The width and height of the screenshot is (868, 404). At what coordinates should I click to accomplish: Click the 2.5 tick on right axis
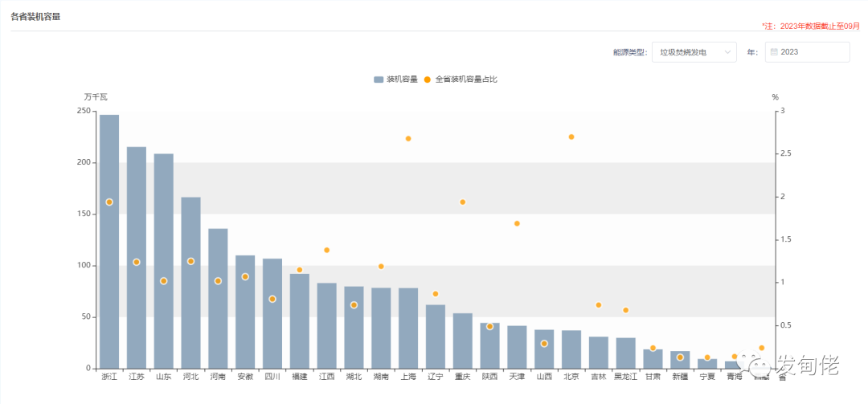pyautogui.click(x=787, y=154)
